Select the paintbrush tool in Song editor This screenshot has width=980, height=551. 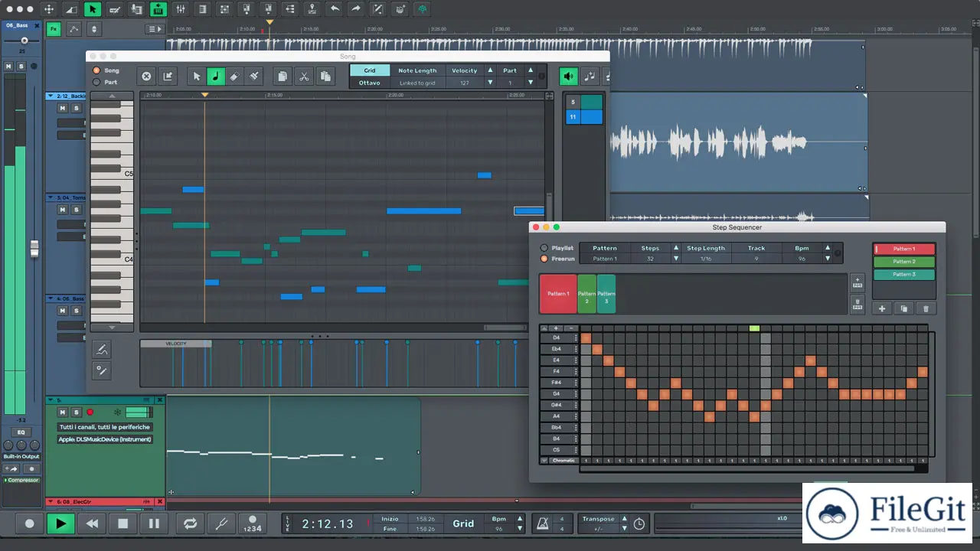click(254, 77)
